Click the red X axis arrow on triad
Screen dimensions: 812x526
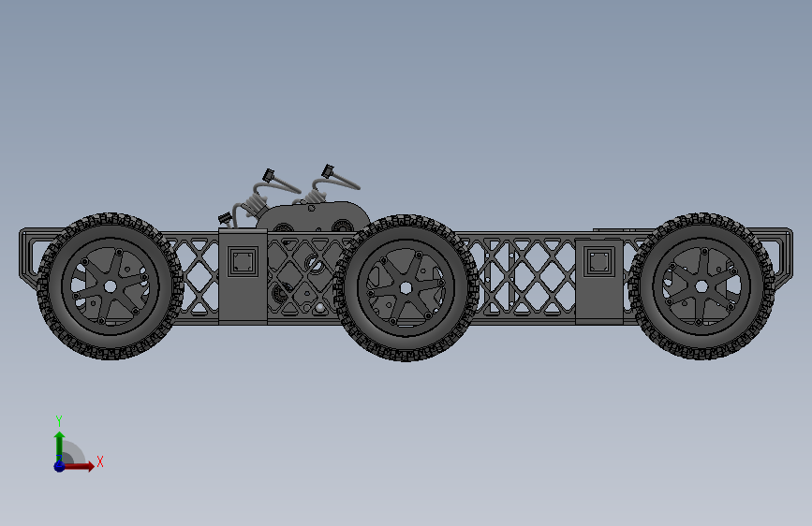click(79, 466)
